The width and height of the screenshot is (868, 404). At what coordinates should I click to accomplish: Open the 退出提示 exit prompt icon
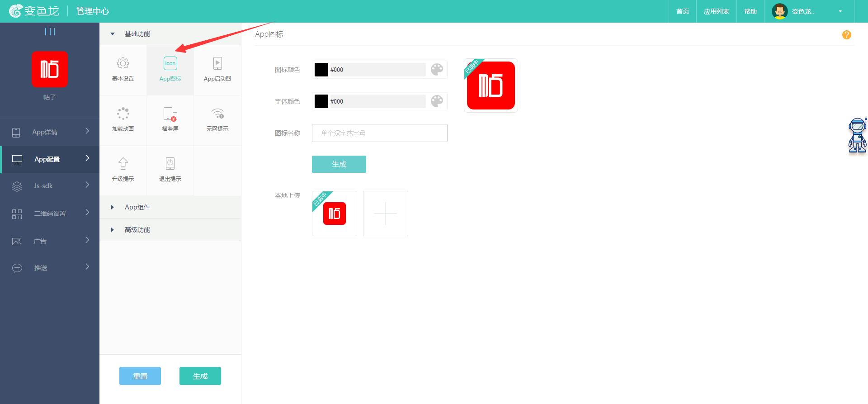[170, 163]
